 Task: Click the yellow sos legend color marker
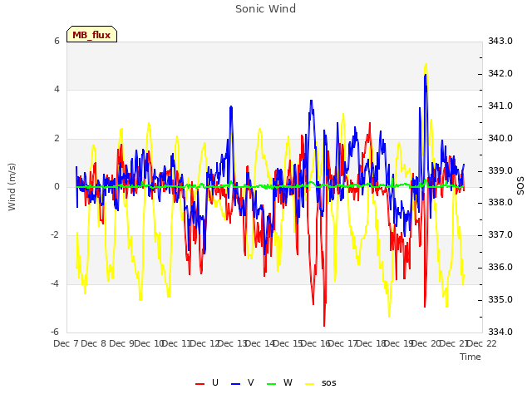(310, 384)
